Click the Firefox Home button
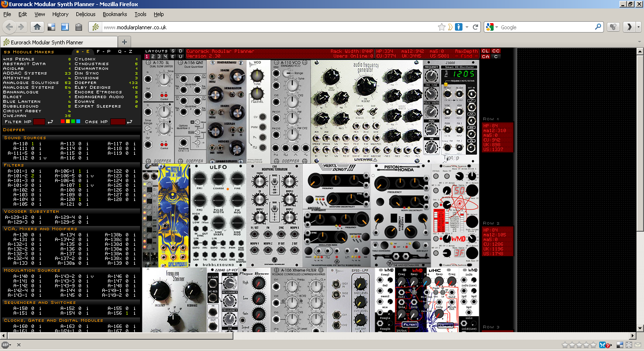 coord(37,27)
